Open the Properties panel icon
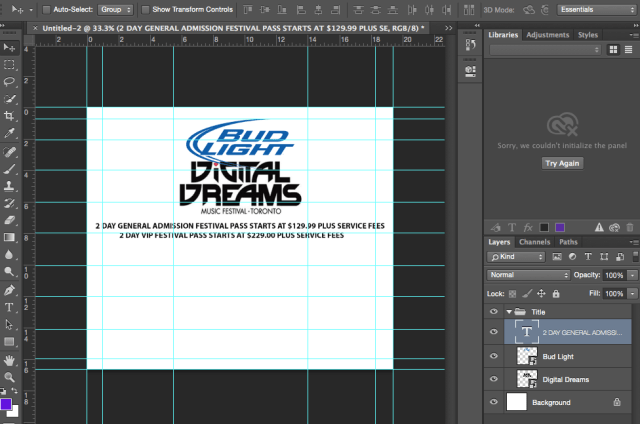The height and width of the screenshot is (424, 640). click(x=470, y=71)
